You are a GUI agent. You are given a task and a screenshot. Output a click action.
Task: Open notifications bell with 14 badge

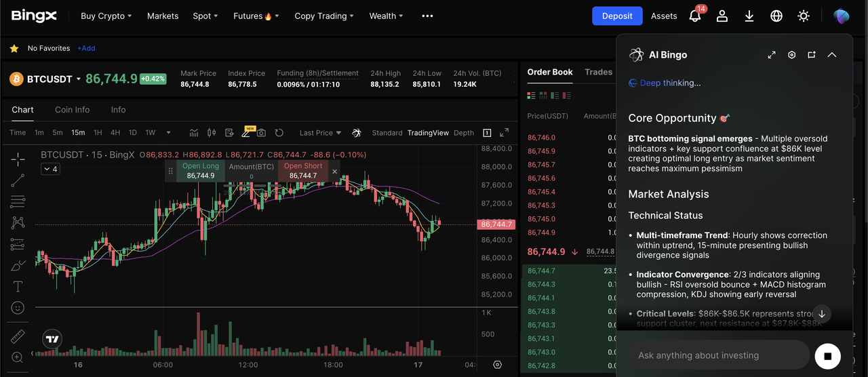point(695,16)
